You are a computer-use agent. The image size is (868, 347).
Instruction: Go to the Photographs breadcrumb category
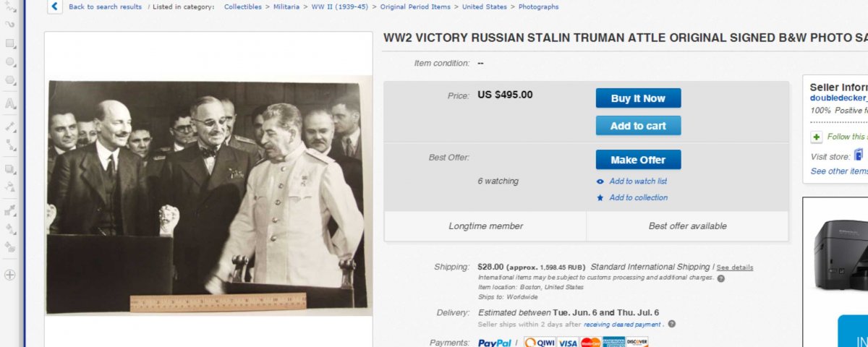coord(539,7)
